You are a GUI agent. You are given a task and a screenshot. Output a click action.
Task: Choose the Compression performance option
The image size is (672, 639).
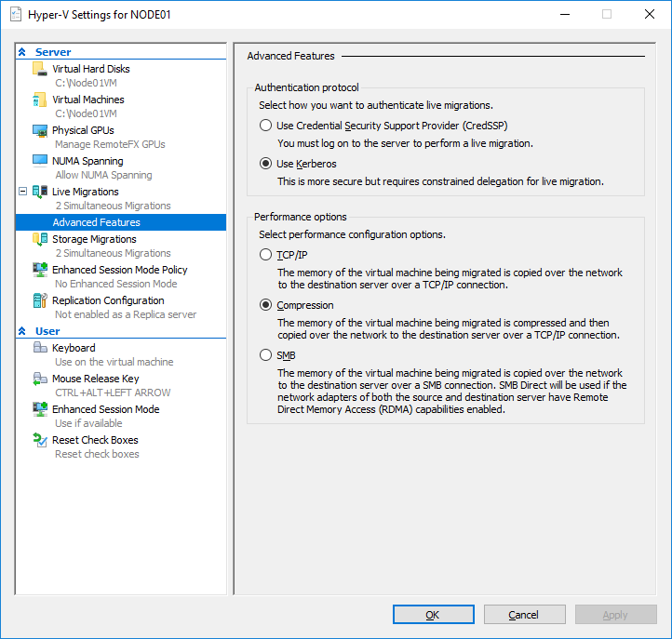pyautogui.click(x=265, y=305)
